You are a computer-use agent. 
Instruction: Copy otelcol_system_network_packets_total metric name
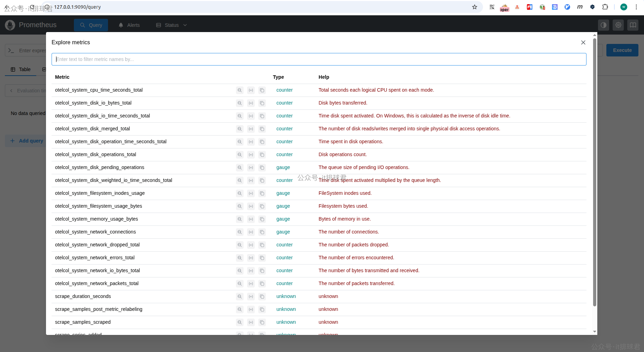(x=262, y=284)
